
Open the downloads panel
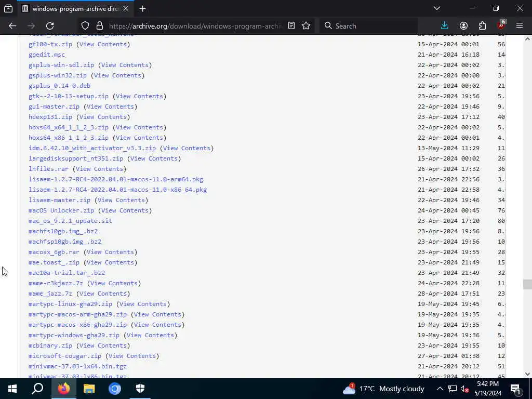point(445,26)
